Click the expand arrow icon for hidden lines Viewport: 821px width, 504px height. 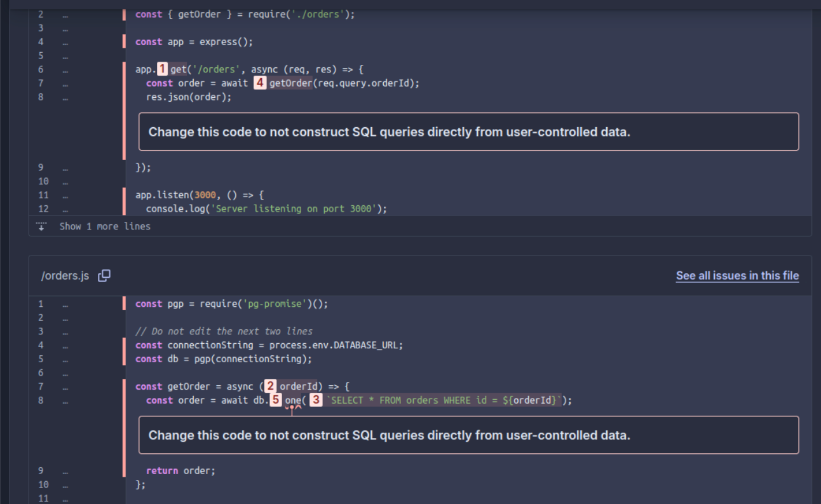[42, 226]
